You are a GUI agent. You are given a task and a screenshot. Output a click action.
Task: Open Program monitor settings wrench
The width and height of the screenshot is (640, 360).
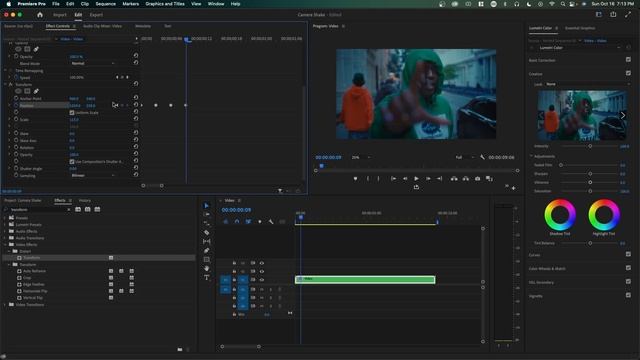tap(482, 157)
